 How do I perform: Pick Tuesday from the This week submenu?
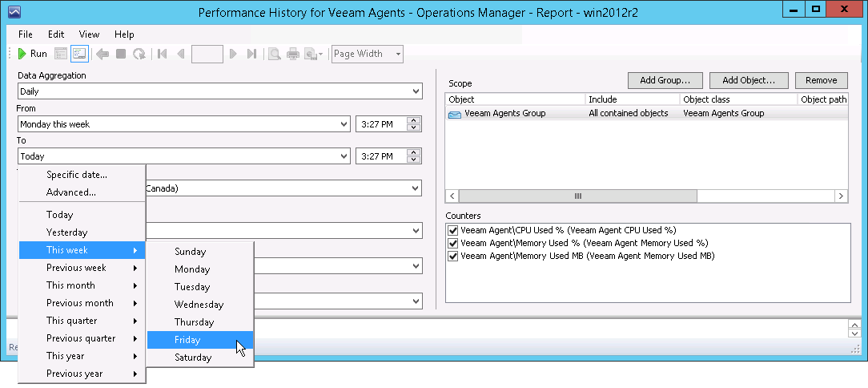200,287
